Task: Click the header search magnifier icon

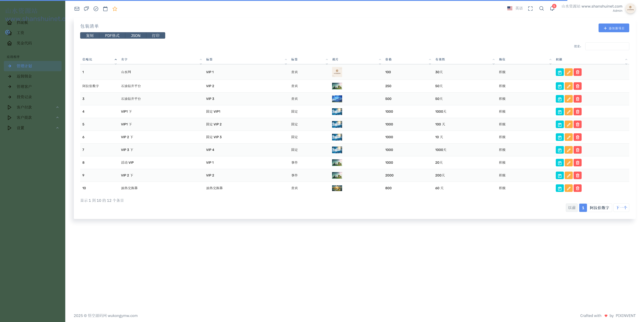Action: point(541,9)
